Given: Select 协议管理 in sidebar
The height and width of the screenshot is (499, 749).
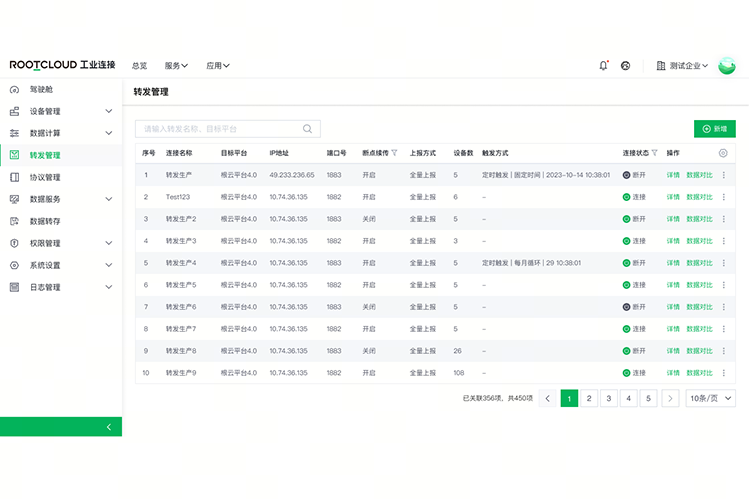Looking at the screenshot, I should pos(45,177).
